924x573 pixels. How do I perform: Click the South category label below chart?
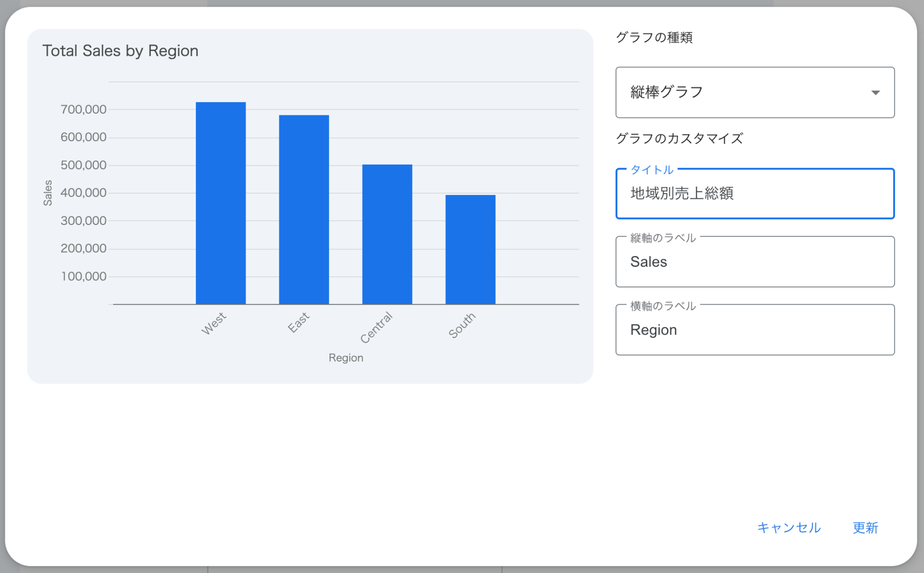click(462, 325)
